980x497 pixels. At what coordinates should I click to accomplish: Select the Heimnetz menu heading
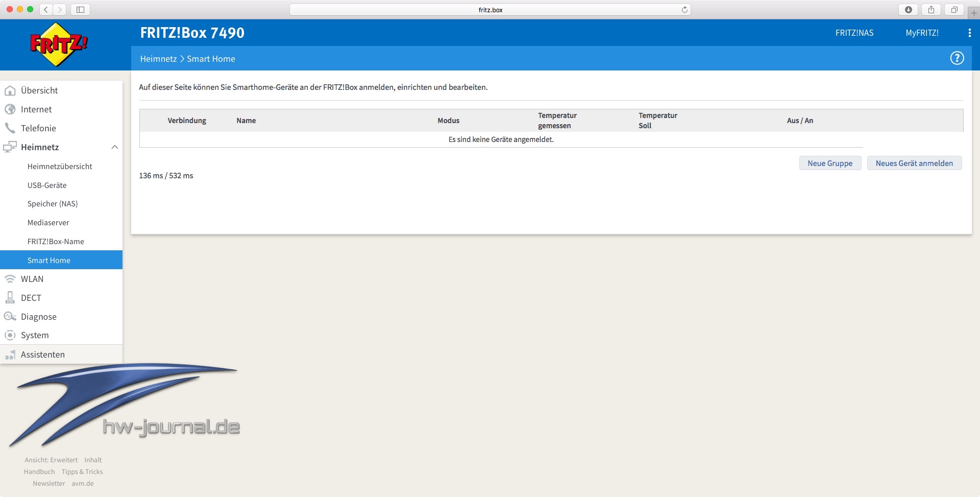point(40,147)
